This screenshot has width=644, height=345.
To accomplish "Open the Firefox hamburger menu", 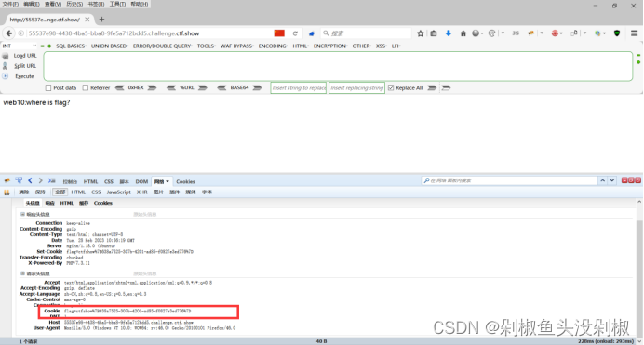I will [634, 33].
